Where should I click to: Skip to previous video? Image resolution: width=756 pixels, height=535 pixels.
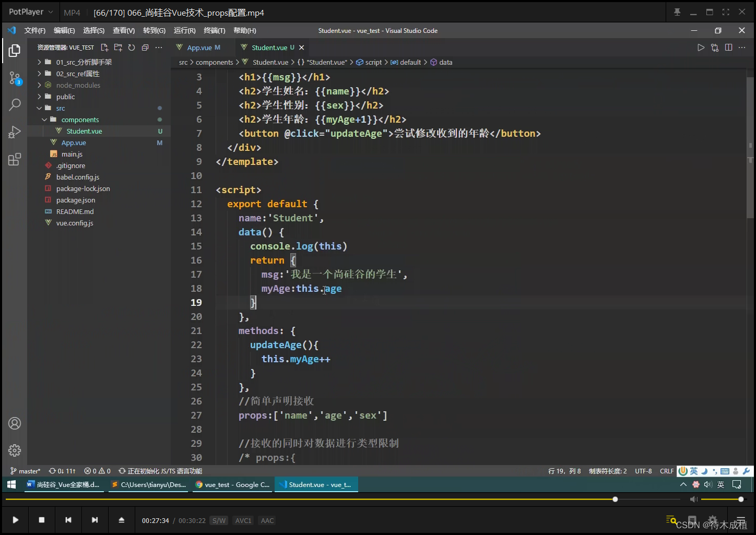[x=68, y=520]
